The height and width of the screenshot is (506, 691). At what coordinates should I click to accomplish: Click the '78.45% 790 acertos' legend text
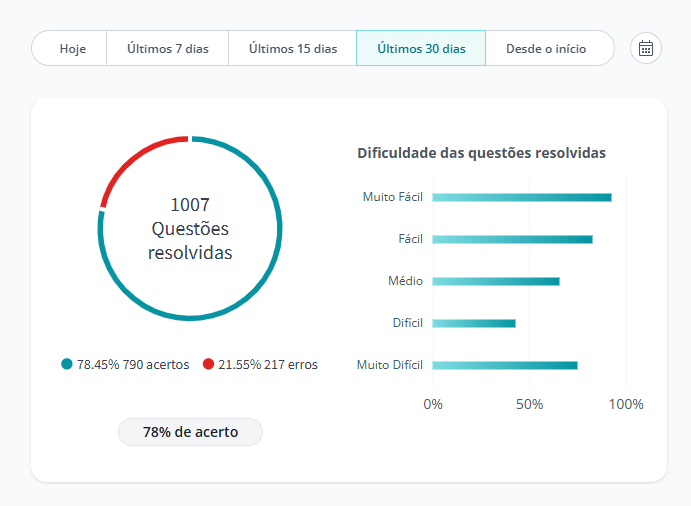click(x=133, y=365)
